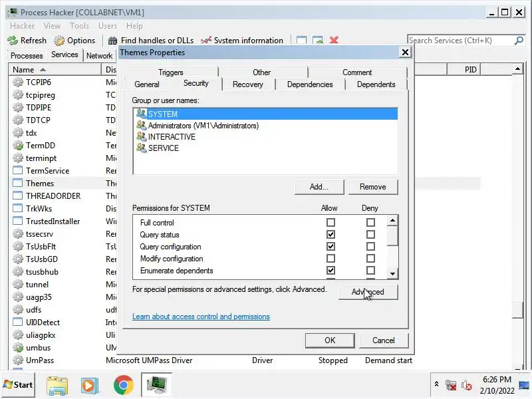Click the Advanced button
532x399 pixels.
[x=368, y=292]
